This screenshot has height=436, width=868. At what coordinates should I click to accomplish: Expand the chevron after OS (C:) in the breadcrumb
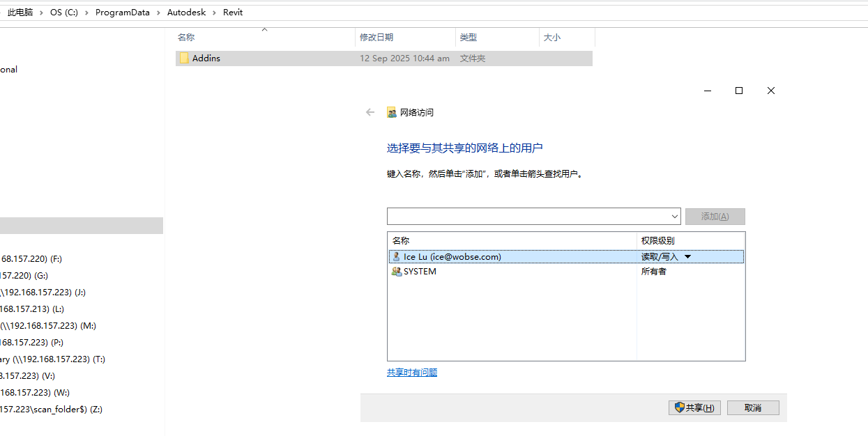[x=87, y=13]
